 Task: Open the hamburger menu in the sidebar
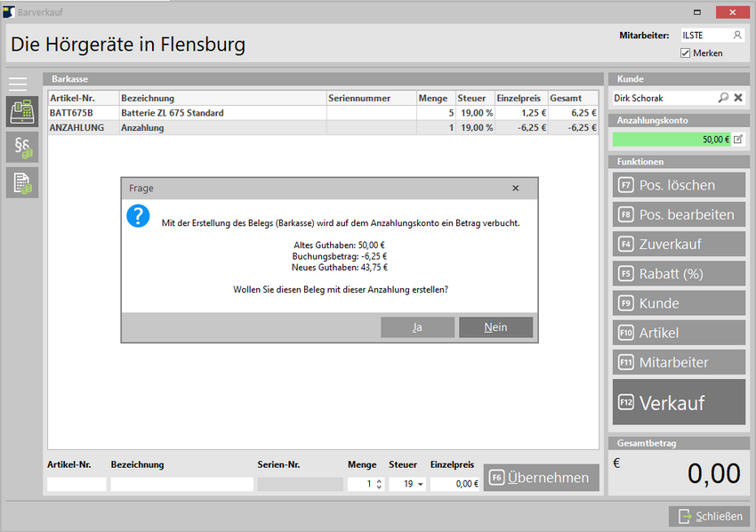click(18, 84)
